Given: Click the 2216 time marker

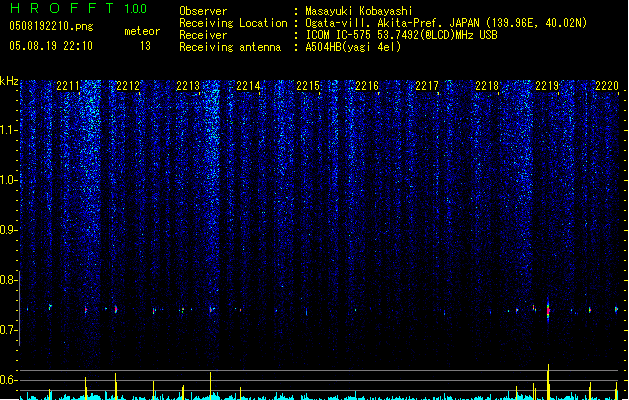Looking at the screenshot, I should pos(367,86).
